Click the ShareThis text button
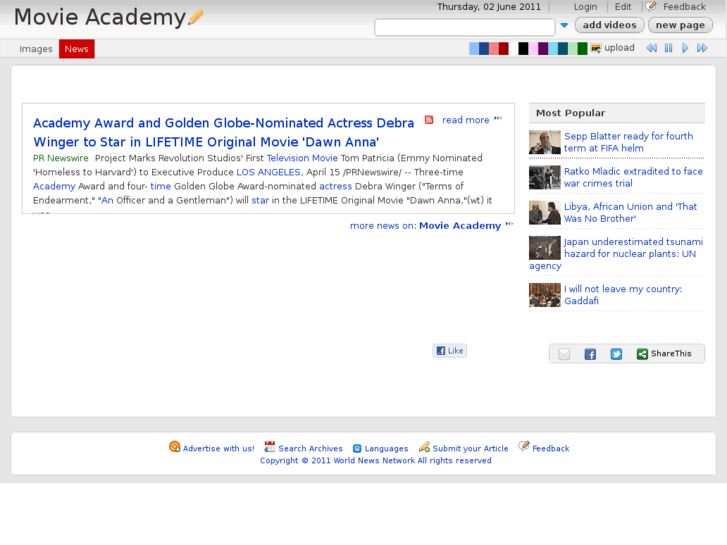This screenshot has width=727, height=545. 671,353
